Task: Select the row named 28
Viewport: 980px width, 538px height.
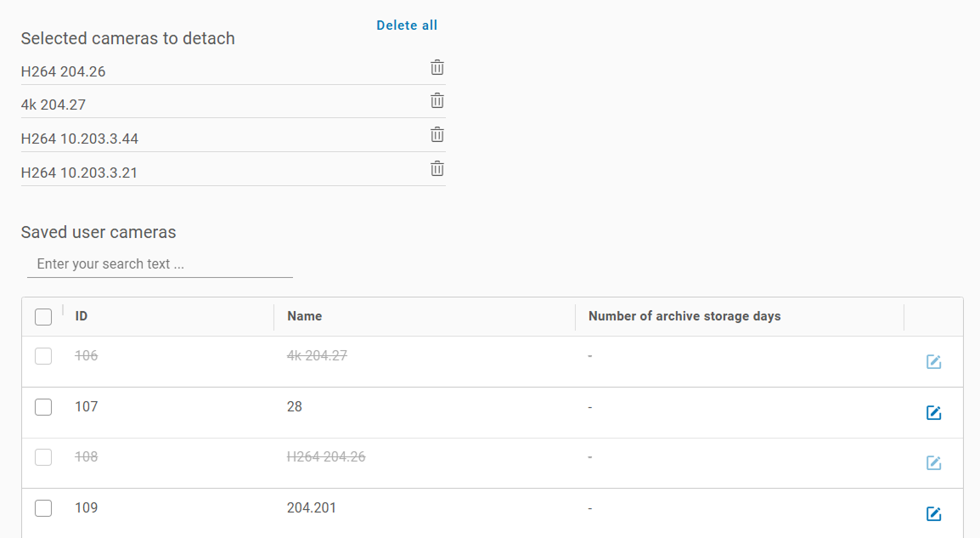Action: coord(295,407)
